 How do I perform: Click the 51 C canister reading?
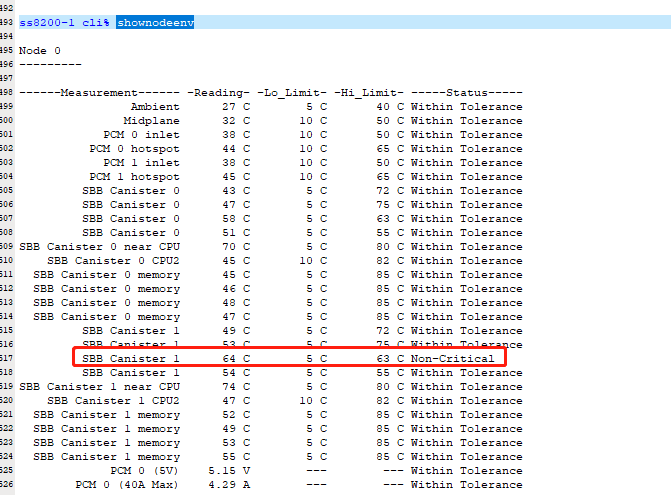pos(236,233)
